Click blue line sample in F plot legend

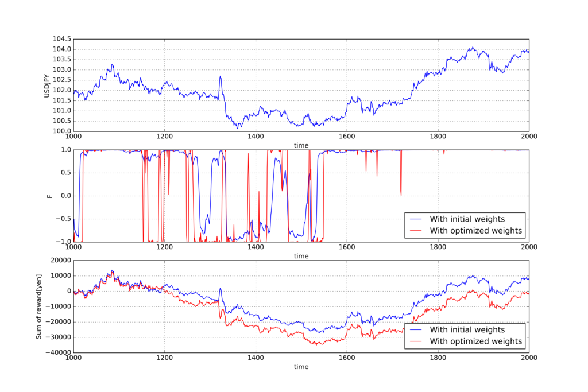point(416,219)
